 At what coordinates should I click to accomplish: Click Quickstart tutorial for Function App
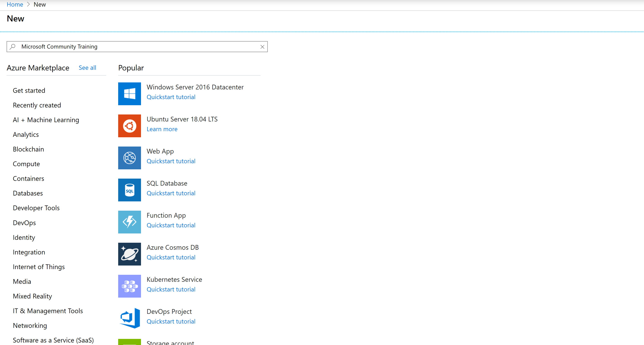point(170,225)
